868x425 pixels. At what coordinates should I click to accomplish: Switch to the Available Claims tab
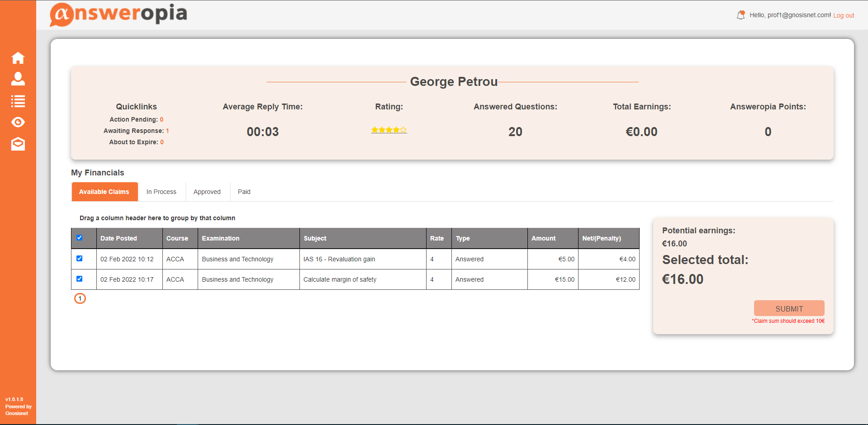coord(104,192)
